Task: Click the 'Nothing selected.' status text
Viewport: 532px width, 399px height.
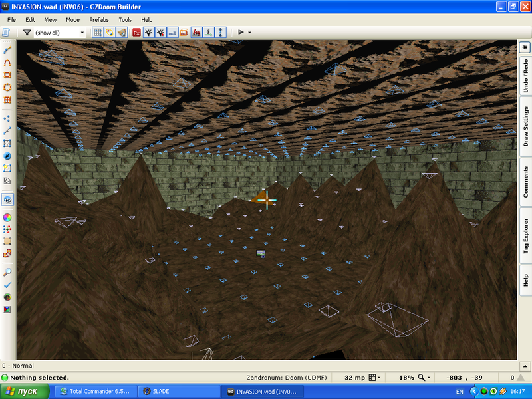Action: 39,378
